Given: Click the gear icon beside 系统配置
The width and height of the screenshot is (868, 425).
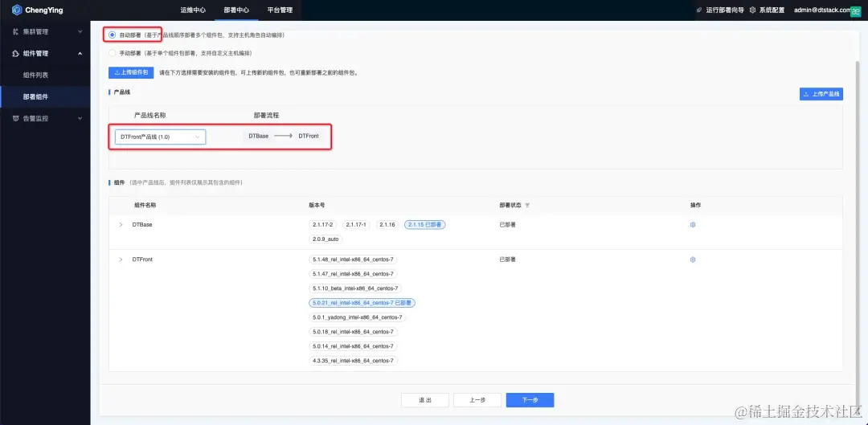Looking at the screenshot, I should point(753,10).
